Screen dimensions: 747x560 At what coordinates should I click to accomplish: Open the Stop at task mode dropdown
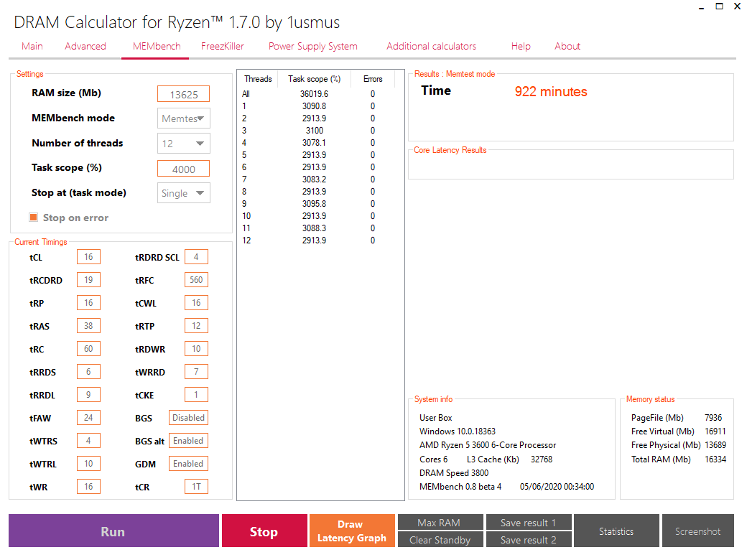pyautogui.click(x=183, y=193)
